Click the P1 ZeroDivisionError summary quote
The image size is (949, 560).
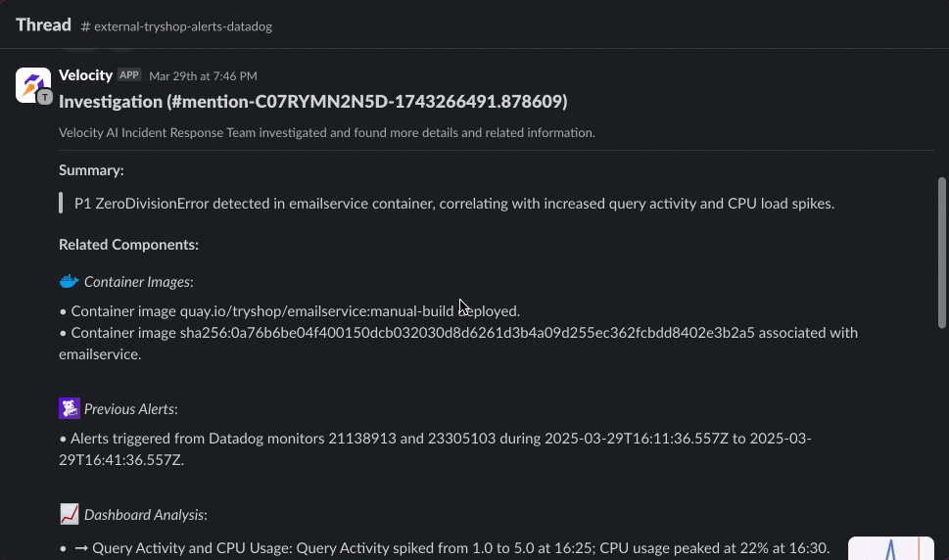454,204
